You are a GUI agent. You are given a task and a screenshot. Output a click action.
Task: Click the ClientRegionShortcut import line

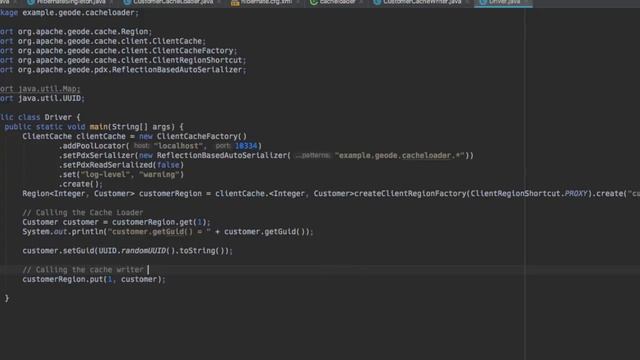[x=123, y=60]
